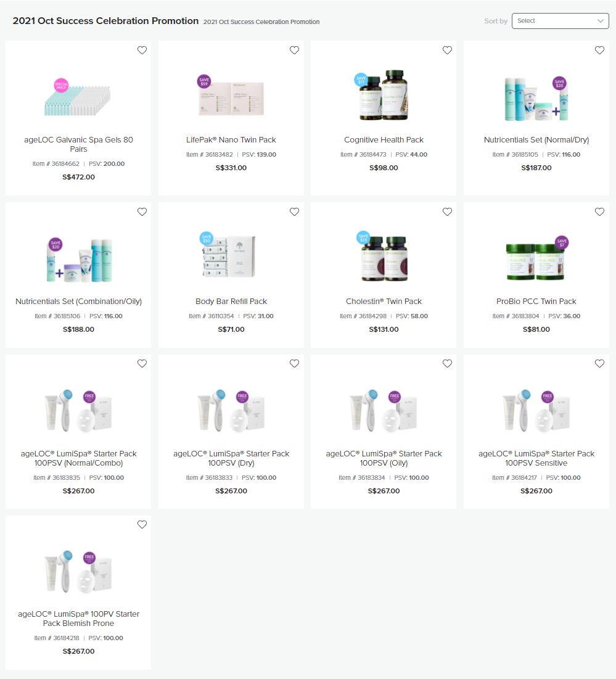
Task: Heart the Cholestin Twin Pack card
Action: tap(447, 212)
